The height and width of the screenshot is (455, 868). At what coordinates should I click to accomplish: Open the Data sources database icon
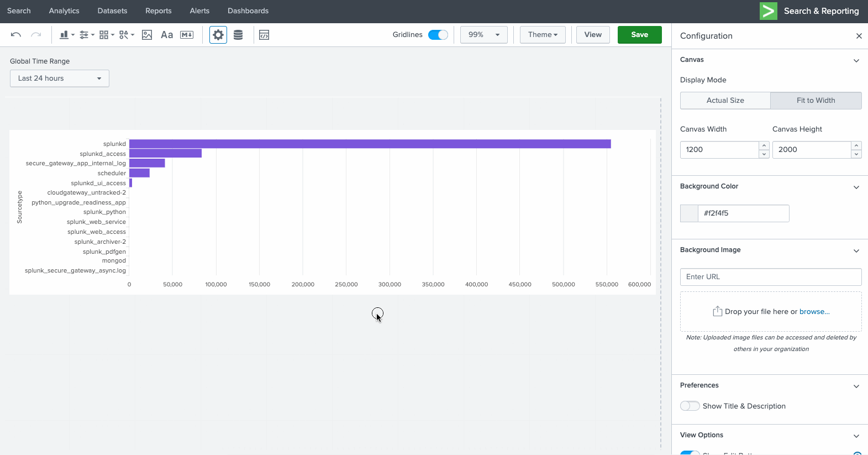click(x=238, y=35)
